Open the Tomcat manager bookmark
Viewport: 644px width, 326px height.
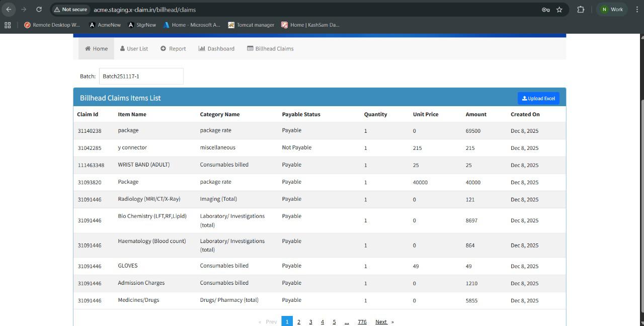click(x=251, y=25)
